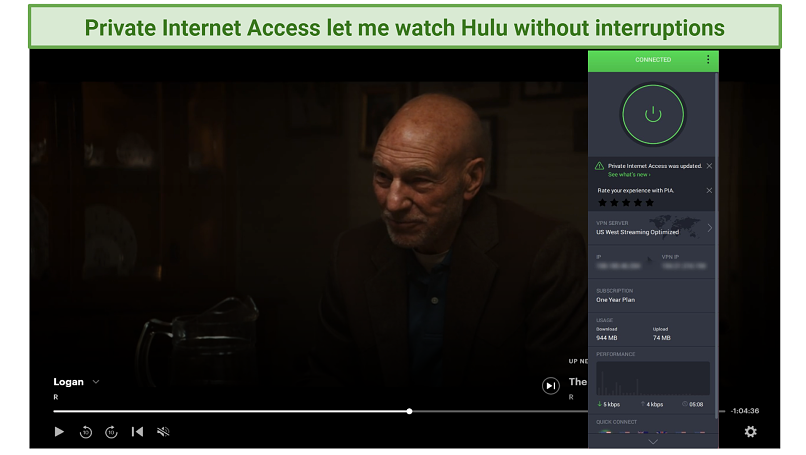Expand the VPN server selection chevron
The width and height of the screenshot is (806, 455).
point(709,228)
